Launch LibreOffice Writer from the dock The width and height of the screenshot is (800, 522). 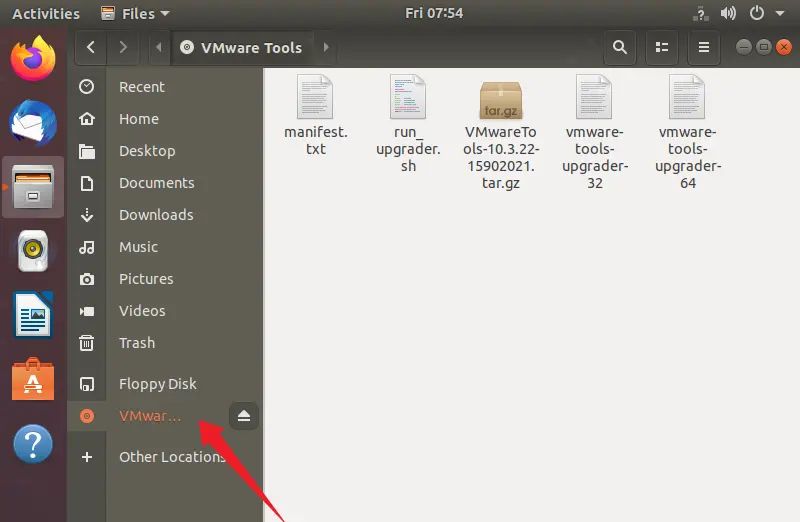33,315
